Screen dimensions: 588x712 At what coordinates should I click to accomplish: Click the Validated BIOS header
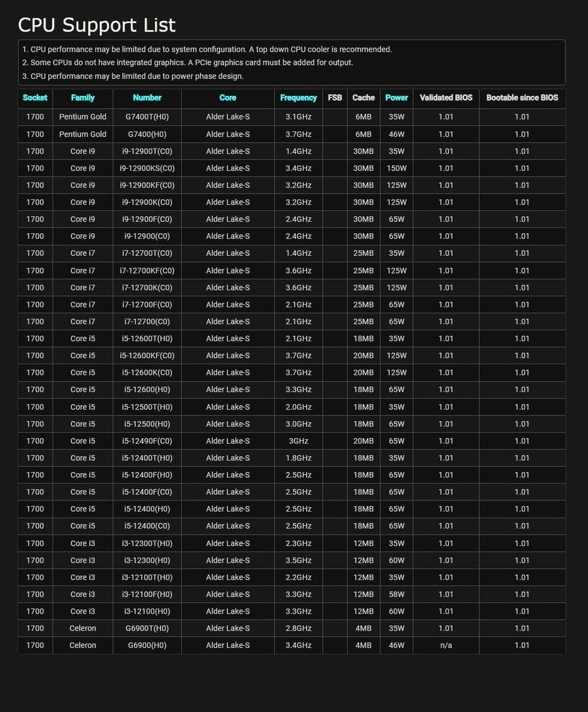[x=446, y=98]
